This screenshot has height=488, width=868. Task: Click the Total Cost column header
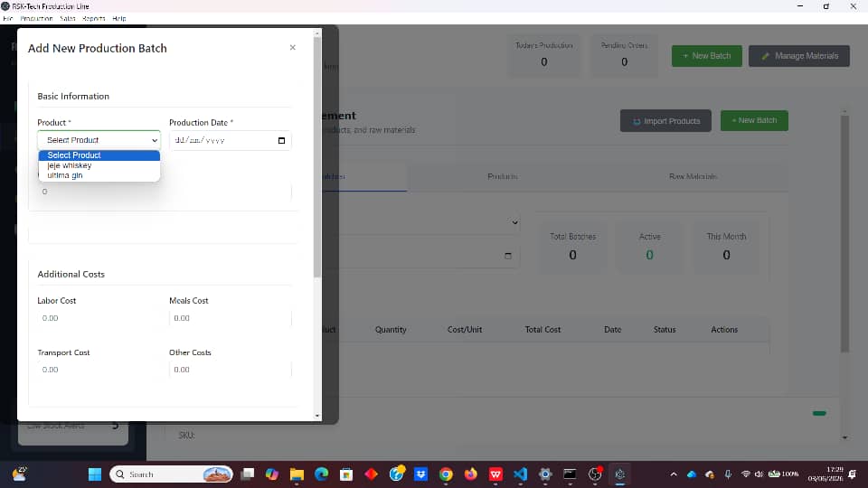pyautogui.click(x=542, y=329)
